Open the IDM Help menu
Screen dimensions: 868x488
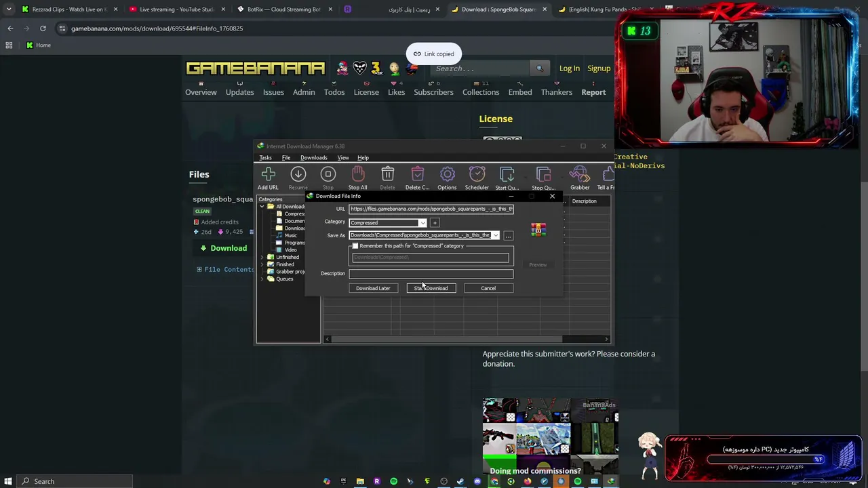(363, 158)
